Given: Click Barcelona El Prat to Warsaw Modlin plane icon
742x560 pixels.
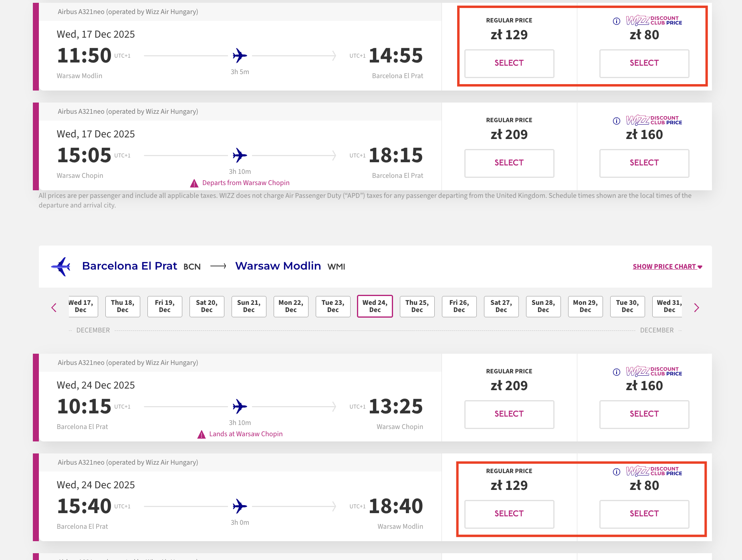Looking at the screenshot, I should 61,267.
